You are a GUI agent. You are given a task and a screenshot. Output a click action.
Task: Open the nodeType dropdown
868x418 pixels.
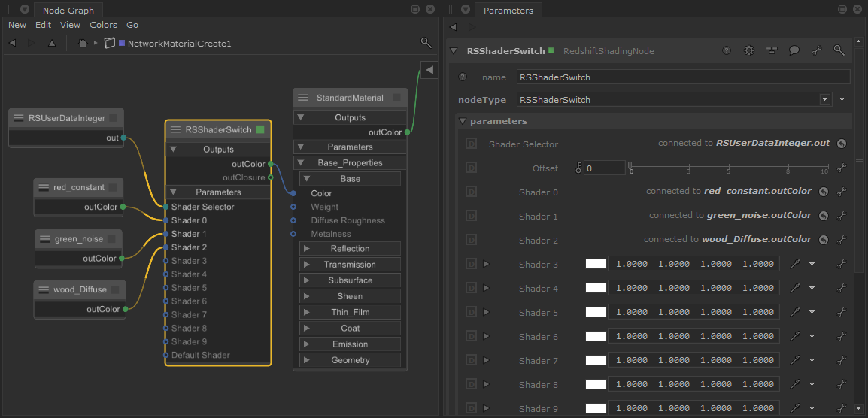tap(825, 100)
